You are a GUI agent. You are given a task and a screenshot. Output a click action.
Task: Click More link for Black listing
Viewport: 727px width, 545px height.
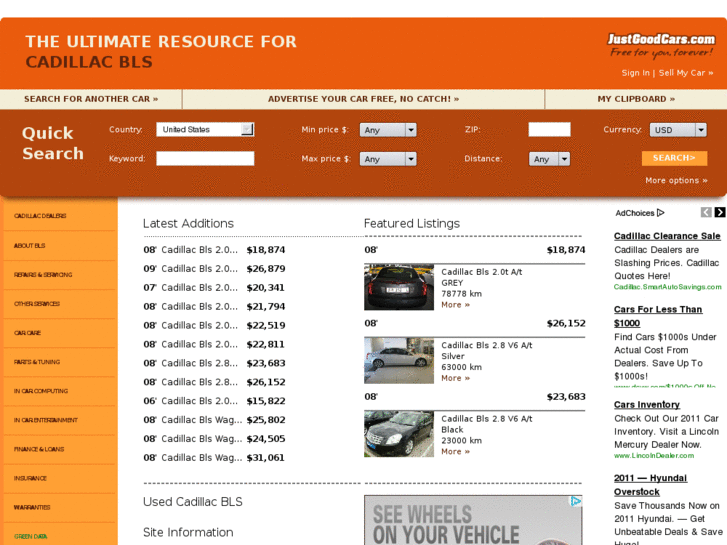pos(455,451)
